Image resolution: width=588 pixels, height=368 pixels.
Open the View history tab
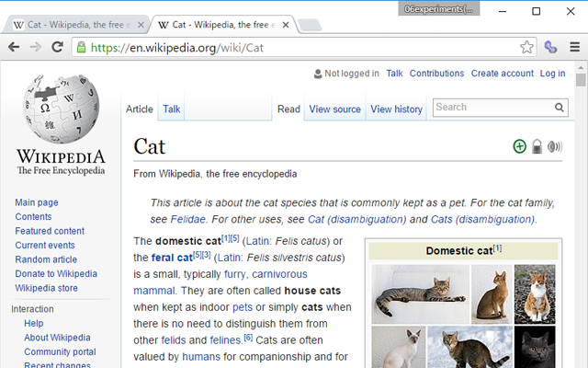pyautogui.click(x=396, y=109)
